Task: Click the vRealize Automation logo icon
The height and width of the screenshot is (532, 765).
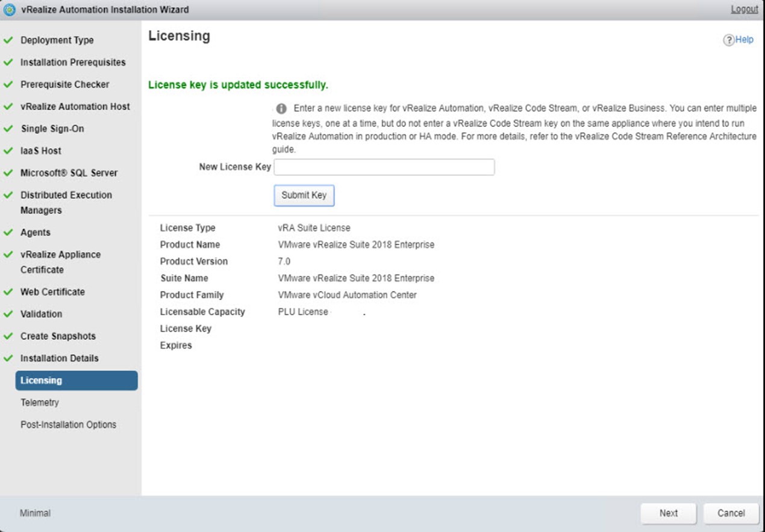Action: click(x=9, y=10)
